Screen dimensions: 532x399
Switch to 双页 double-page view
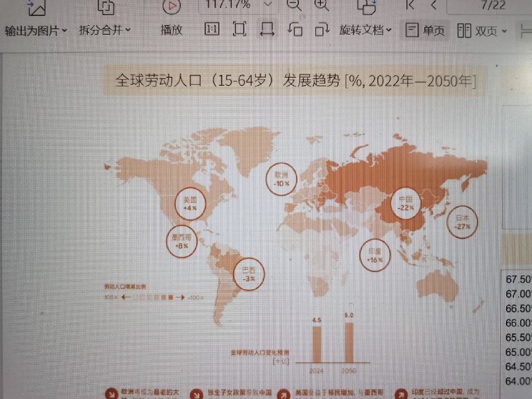click(x=477, y=31)
